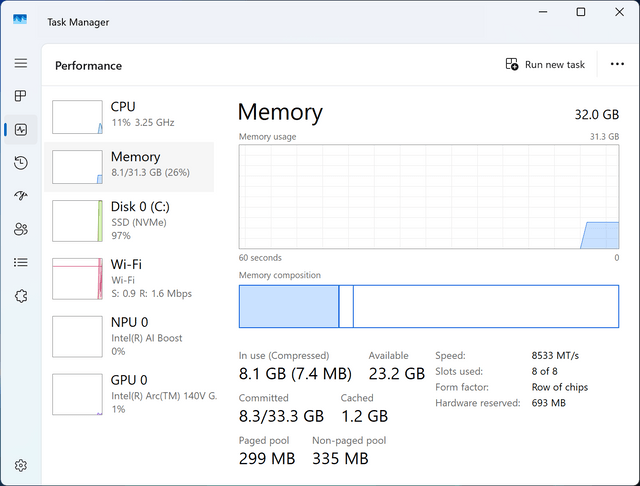
Task: Click the Disk 0 mini graph thumbnail
Action: click(77, 221)
